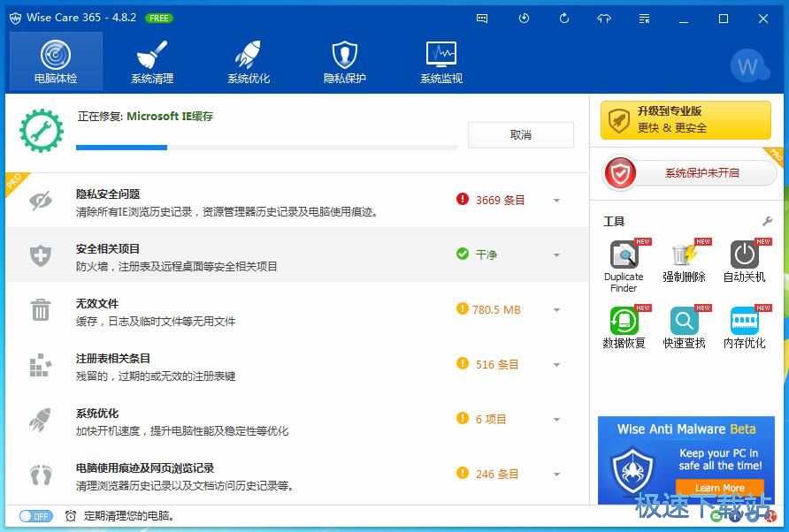Click the 无效文件 title text

[x=97, y=304]
